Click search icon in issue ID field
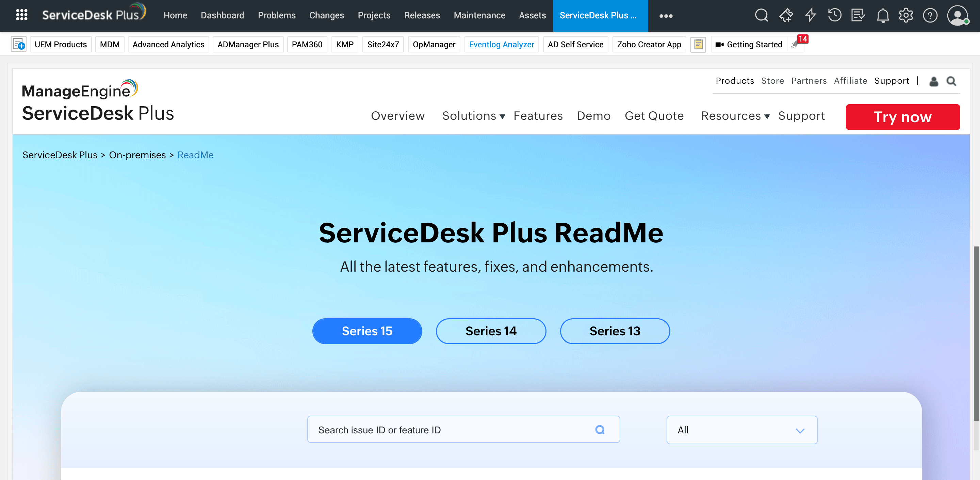980x480 pixels. (600, 429)
